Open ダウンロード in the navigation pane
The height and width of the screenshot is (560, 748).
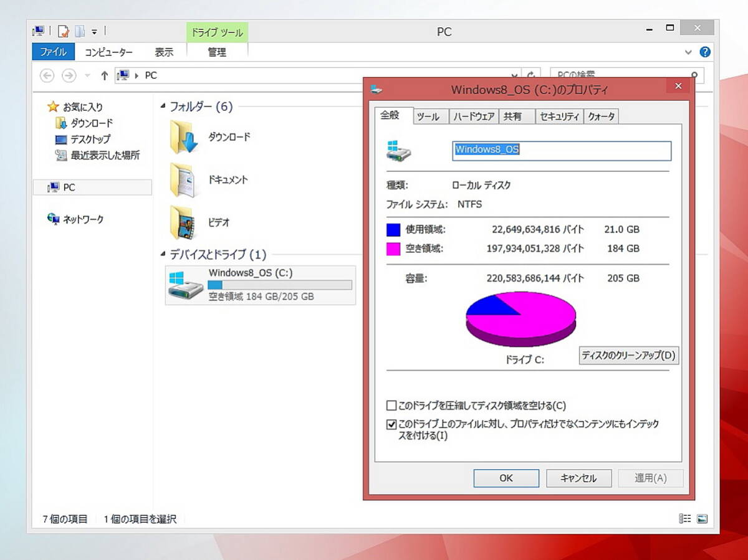[x=92, y=123]
